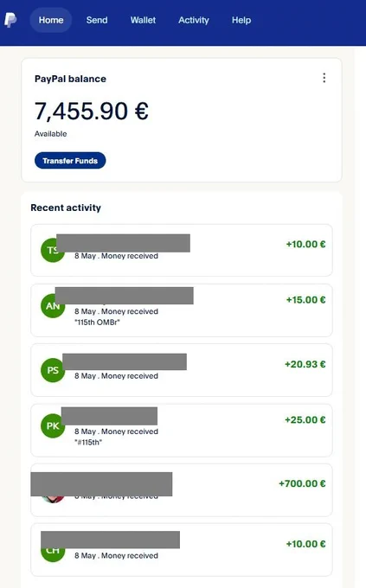Open the +20.93 € received transaction

pos(182,370)
